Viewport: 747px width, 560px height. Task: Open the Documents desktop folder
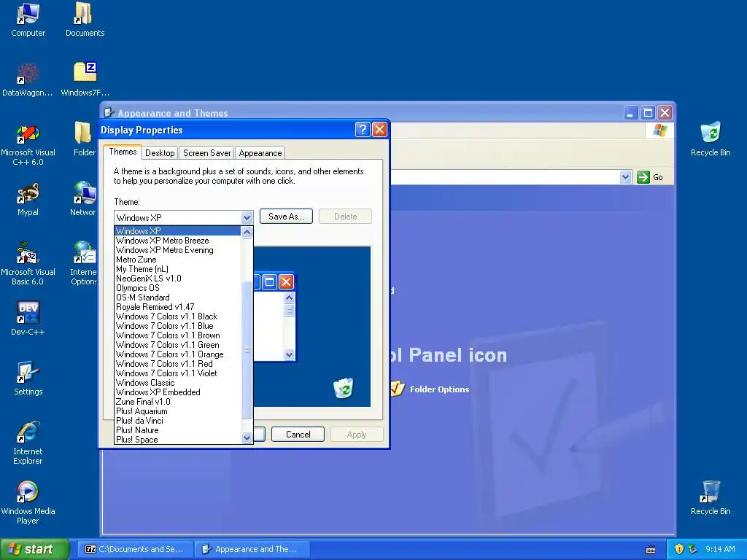tap(85, 20)
